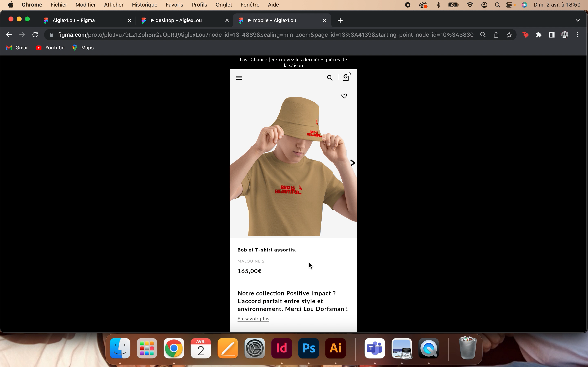Toggle the Chrome side panel icon
This screenshot has width=588, height=367.
551,35
